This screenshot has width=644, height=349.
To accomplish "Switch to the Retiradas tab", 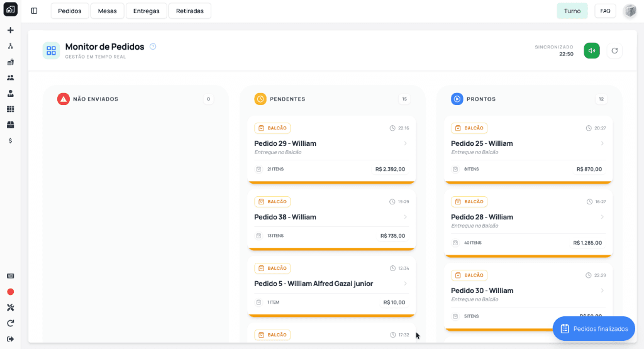I will (190, 11).
